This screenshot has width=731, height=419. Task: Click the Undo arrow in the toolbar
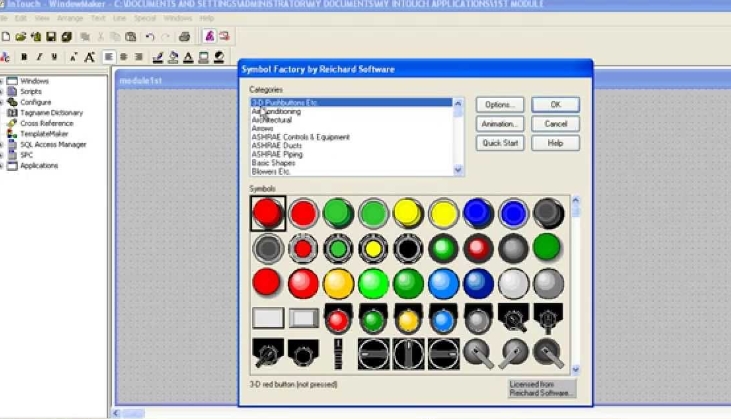coord(150,37)
